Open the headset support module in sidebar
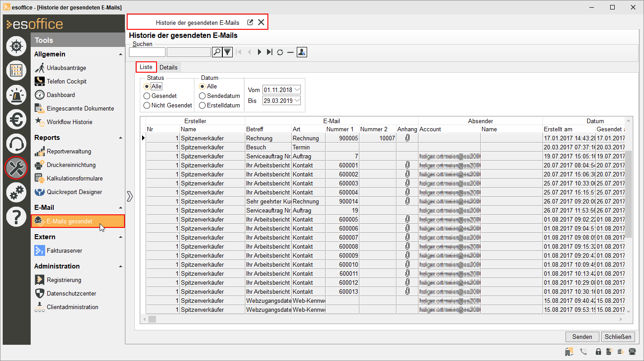644x361 pixels. pyautogui.click(x=17, y=143)
